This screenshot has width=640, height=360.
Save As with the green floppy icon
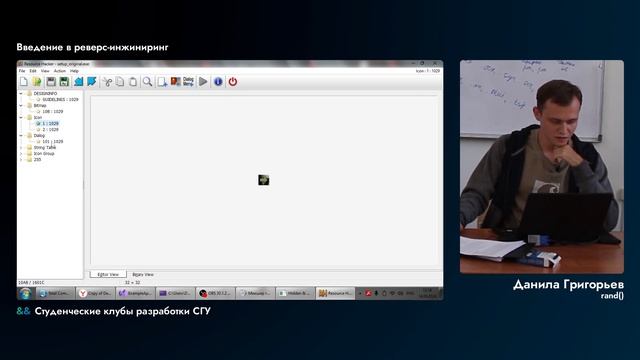[x=64, y=82]
